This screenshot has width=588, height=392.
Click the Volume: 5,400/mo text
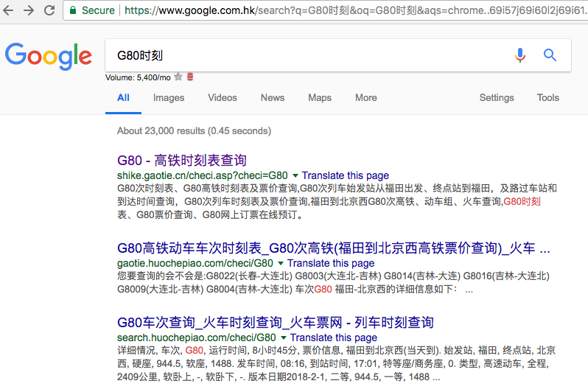138,77
